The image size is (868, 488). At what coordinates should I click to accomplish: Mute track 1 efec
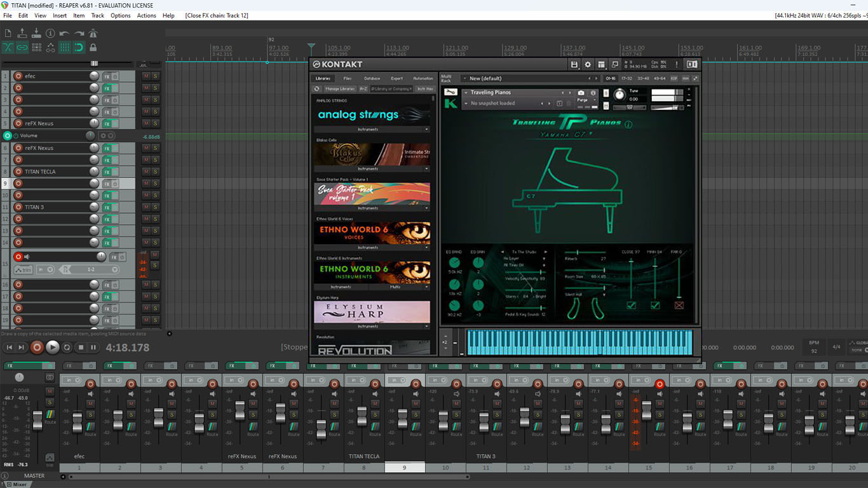coord(146,76)
